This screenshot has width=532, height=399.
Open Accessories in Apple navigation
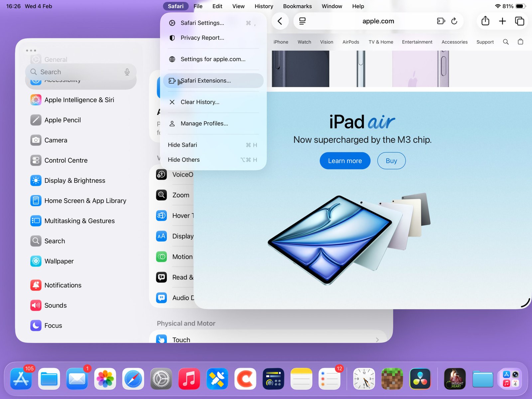click(454, 42)
